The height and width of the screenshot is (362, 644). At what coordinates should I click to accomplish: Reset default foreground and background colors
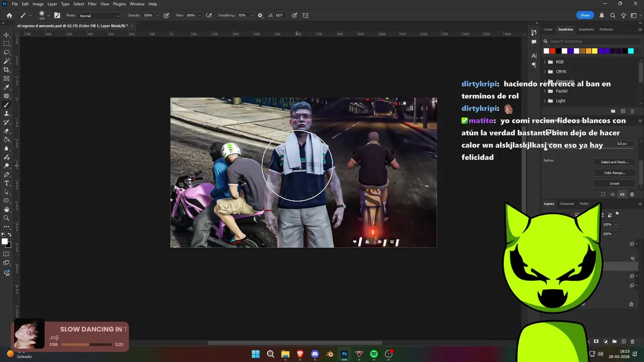[x=4, y=235]
